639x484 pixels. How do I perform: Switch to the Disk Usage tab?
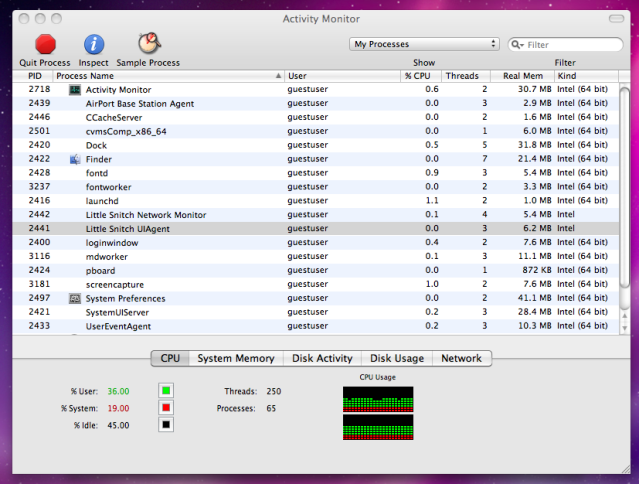pos(397,359)
